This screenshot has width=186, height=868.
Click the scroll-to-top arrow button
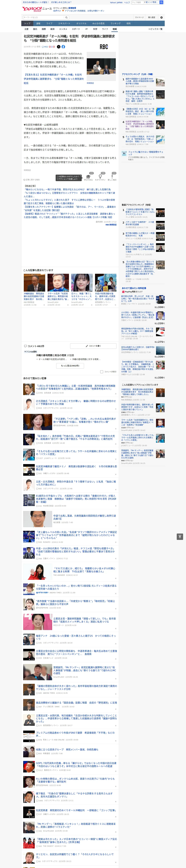coord(180,536)
